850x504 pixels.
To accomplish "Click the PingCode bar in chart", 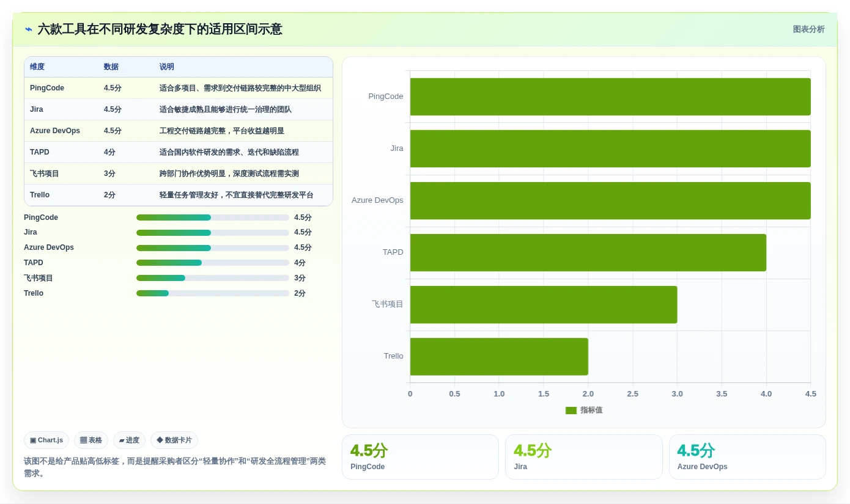I will [610, 97].
